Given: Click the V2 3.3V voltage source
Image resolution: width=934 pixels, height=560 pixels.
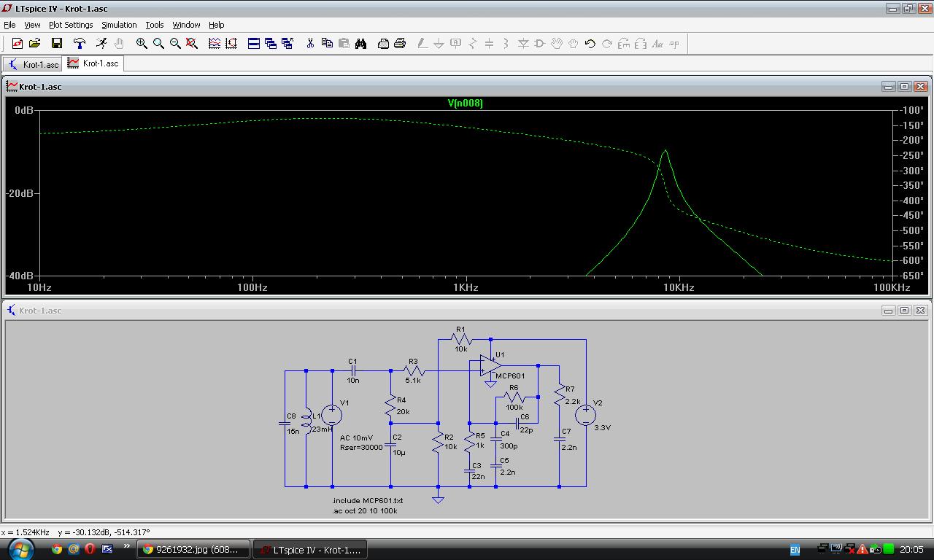Looking at the screenshot, I should [x=586, y=415].
